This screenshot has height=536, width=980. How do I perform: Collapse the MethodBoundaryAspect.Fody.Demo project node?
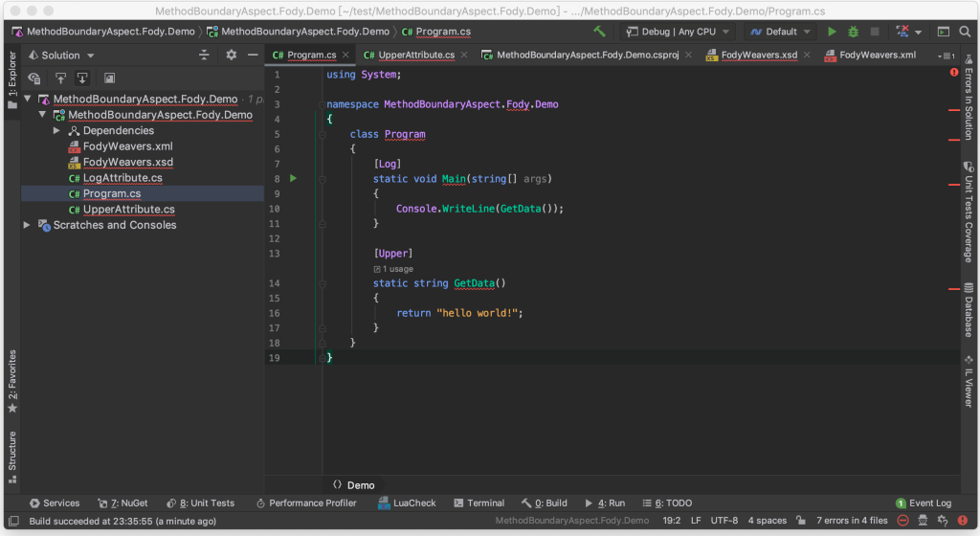click(x=42, y=114)
